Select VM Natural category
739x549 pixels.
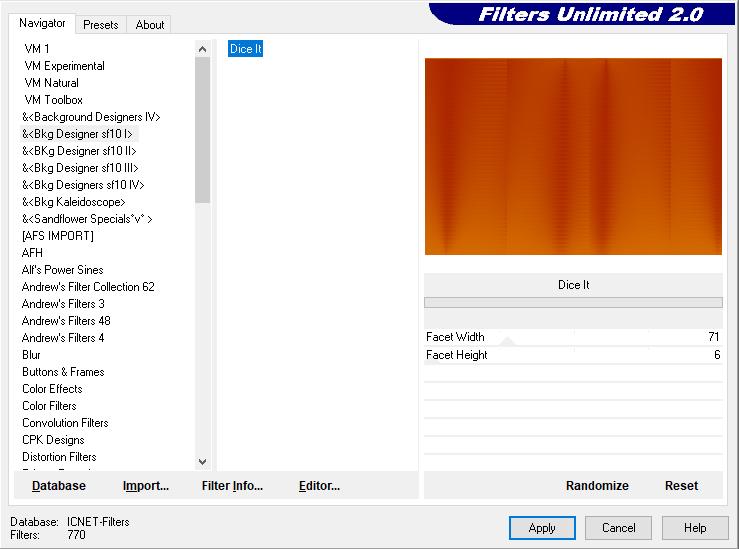[x=51, y=82]
